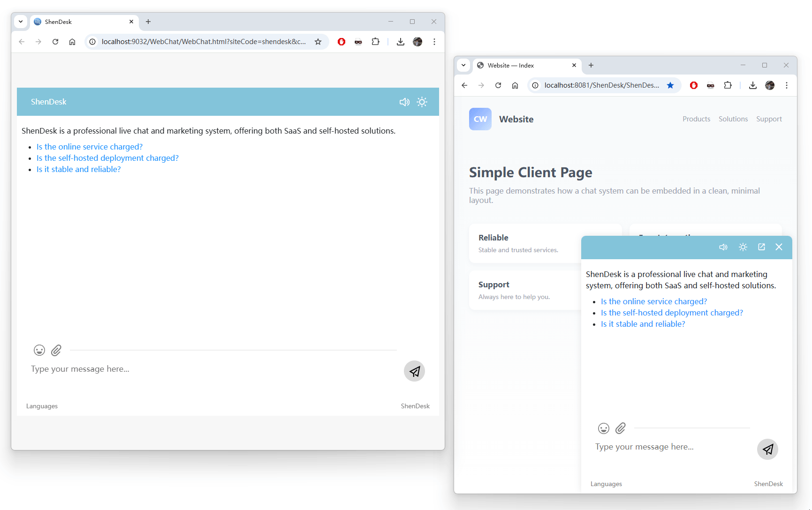Open the Products nav menu item

pos(696,119)
